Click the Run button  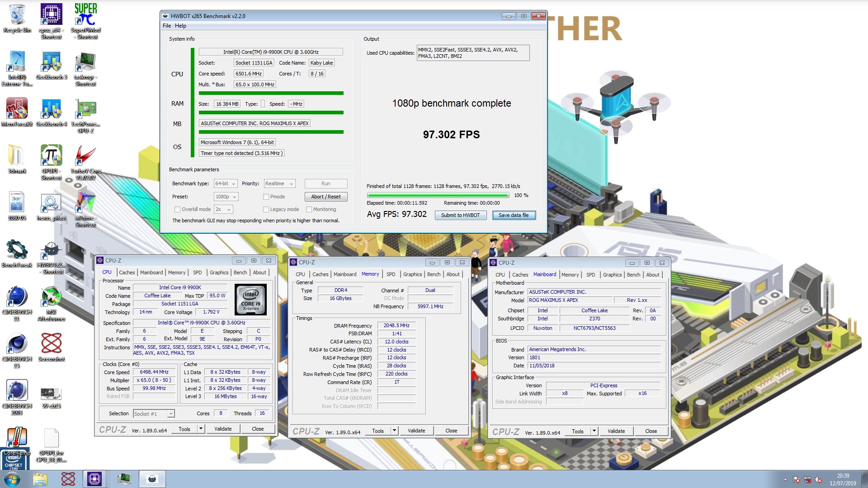point(325,183)
